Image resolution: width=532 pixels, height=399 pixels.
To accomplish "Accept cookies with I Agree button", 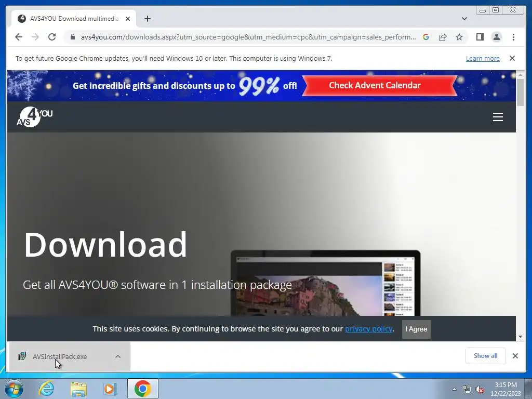I will (416, 329).
